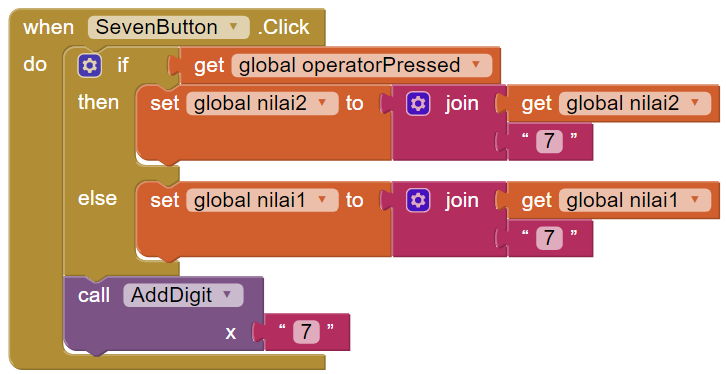Open the mutator gear on the if block

(x=89, y=65)
